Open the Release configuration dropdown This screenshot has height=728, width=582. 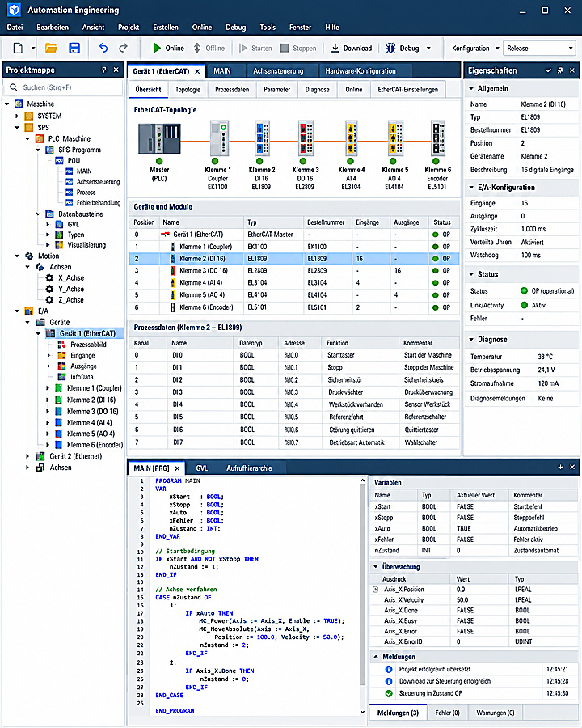click(x=541, y=48)
